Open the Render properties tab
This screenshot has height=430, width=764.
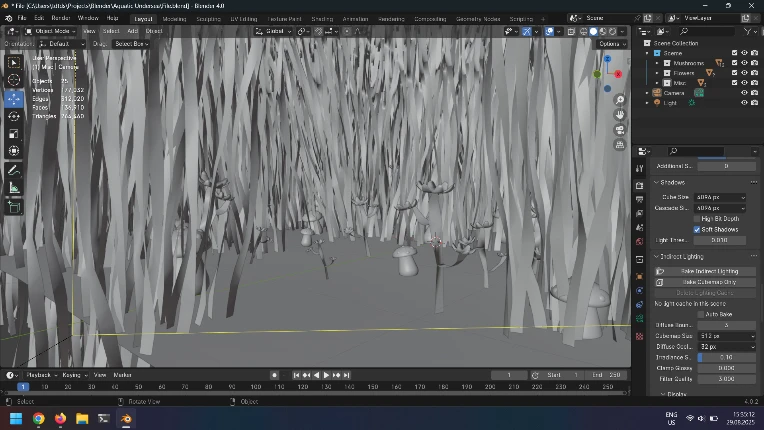[x=640, y=186]
